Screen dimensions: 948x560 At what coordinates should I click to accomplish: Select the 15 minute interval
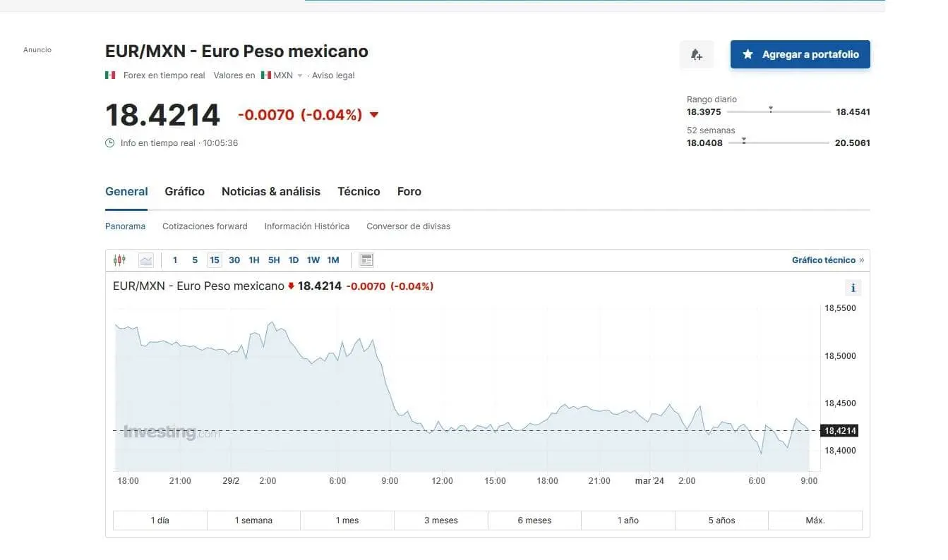click(215, 260)
